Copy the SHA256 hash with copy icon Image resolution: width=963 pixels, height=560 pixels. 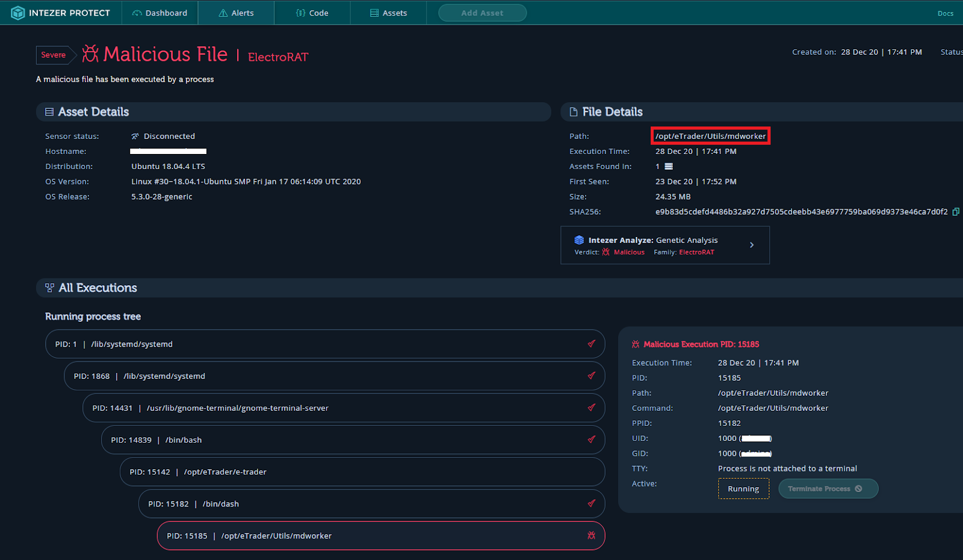[x=955, y=212]
